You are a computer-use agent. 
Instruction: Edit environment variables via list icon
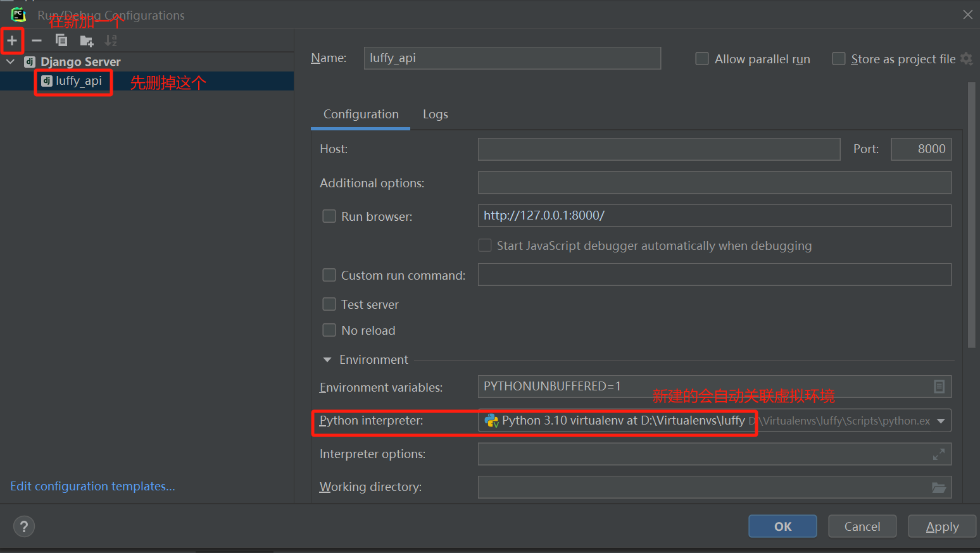pos(939,387)
